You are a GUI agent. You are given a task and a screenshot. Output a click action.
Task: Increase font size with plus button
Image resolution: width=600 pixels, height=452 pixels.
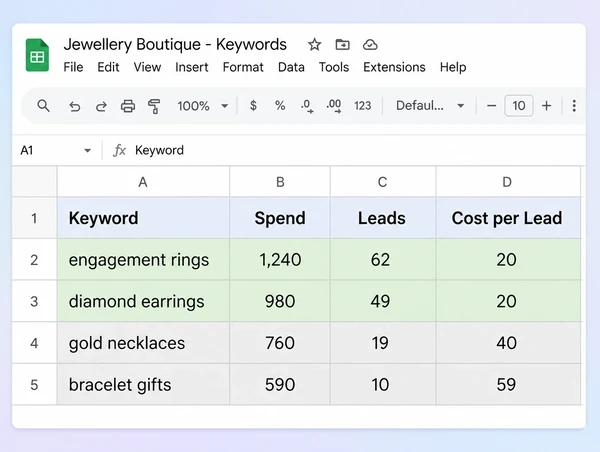(546, 106)
